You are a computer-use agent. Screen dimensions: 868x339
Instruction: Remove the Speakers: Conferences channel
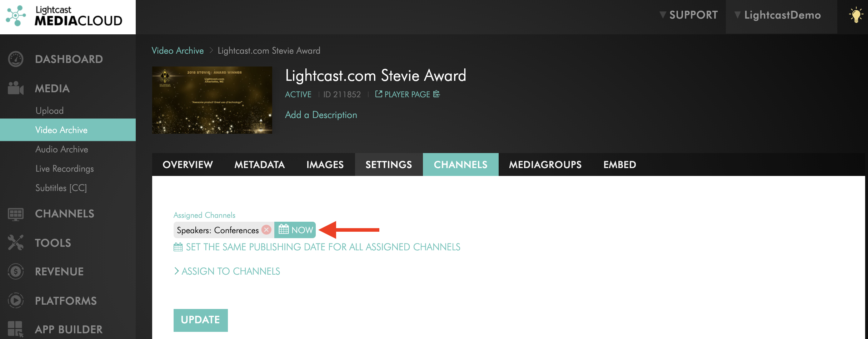click(266, 230)
